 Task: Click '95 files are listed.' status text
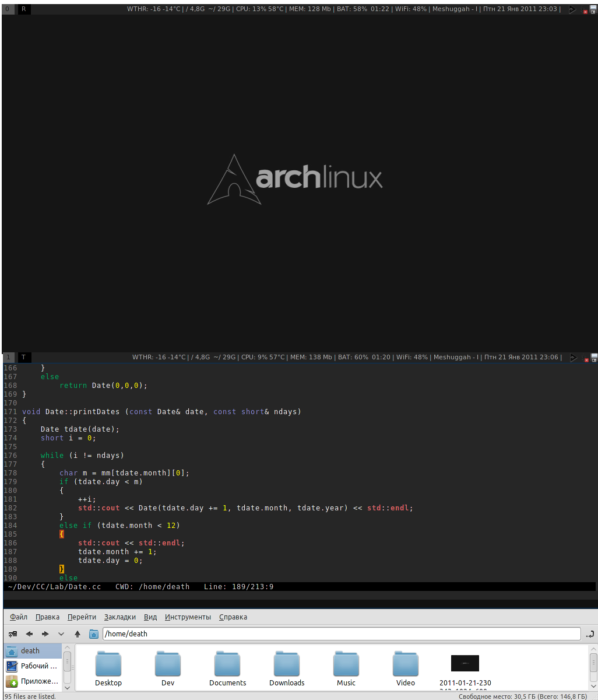[30, 696]
